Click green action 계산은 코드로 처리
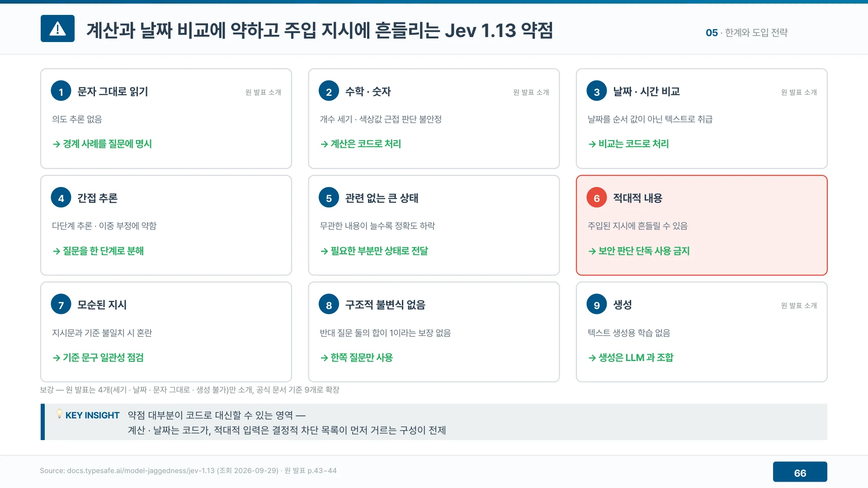The height and width of the screenshot is (488, 868). click(361, 144)
